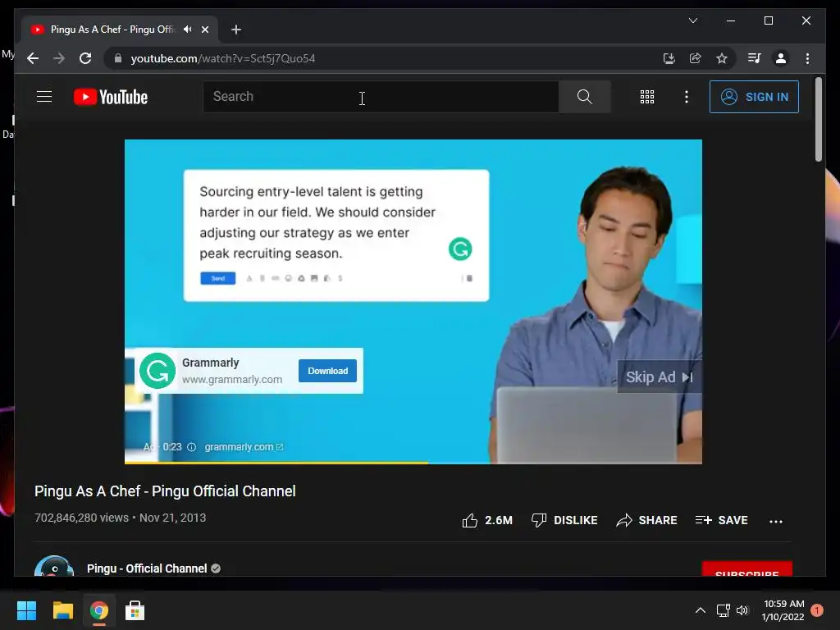840x630 pixels.
Task: Open Chrome three-dot menu
Action: tap(807, 58)
